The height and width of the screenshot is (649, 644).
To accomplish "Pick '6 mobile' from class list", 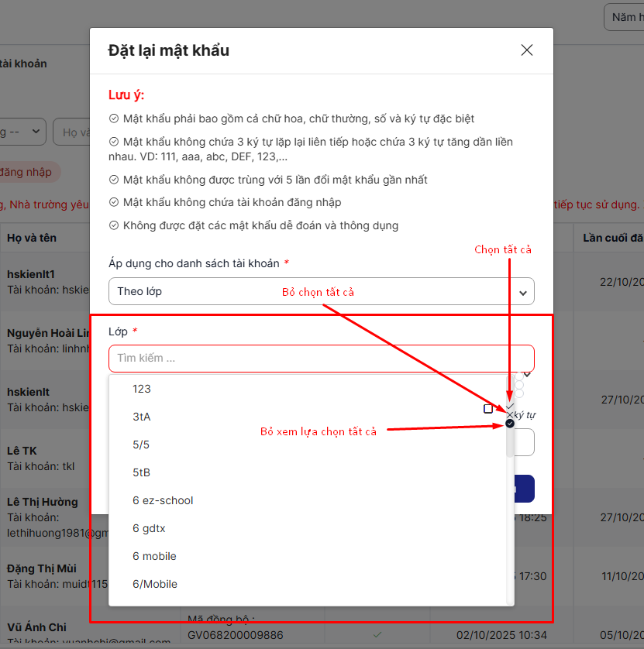I will pos(154,556).
